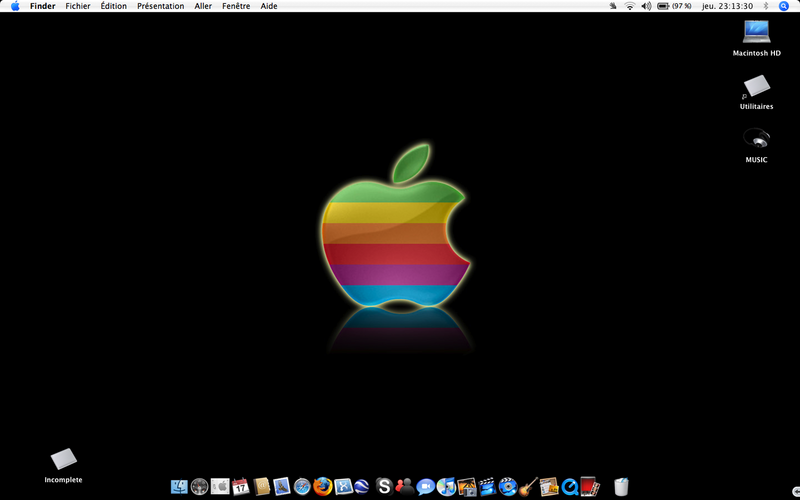This screenshot has width=800, height=500.
Task: Open the Apple menu
Action: tap(15, 6)
